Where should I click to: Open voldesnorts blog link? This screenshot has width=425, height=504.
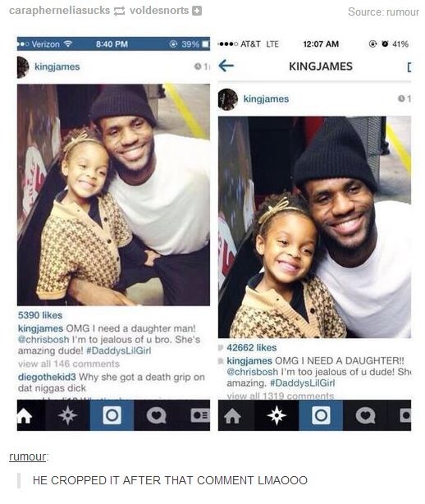pyautogui.click(x=159, y=11)
